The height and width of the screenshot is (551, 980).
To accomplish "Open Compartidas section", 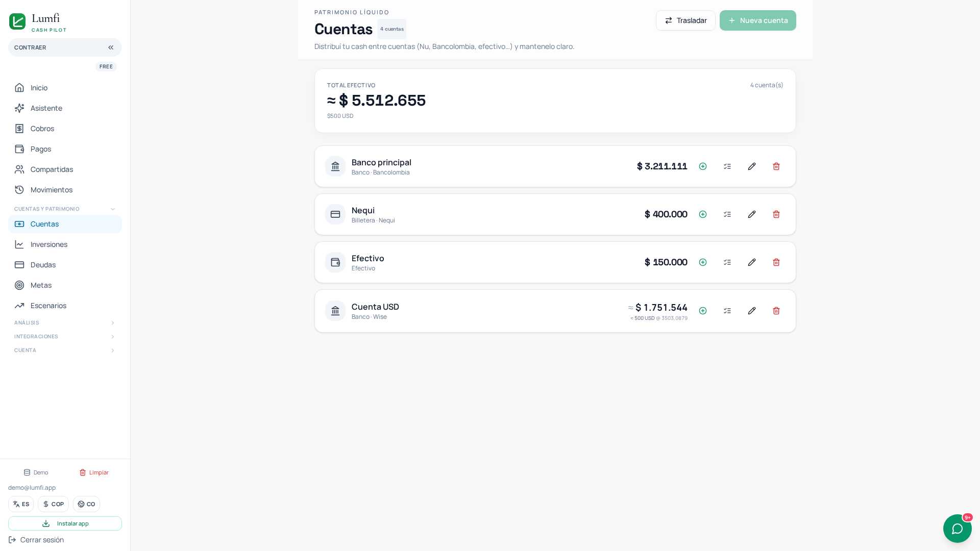I will pos(65,169).
